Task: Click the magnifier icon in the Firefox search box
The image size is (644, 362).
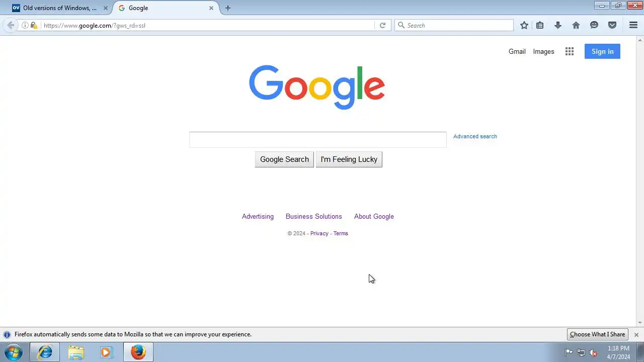Action: (401, 25)
